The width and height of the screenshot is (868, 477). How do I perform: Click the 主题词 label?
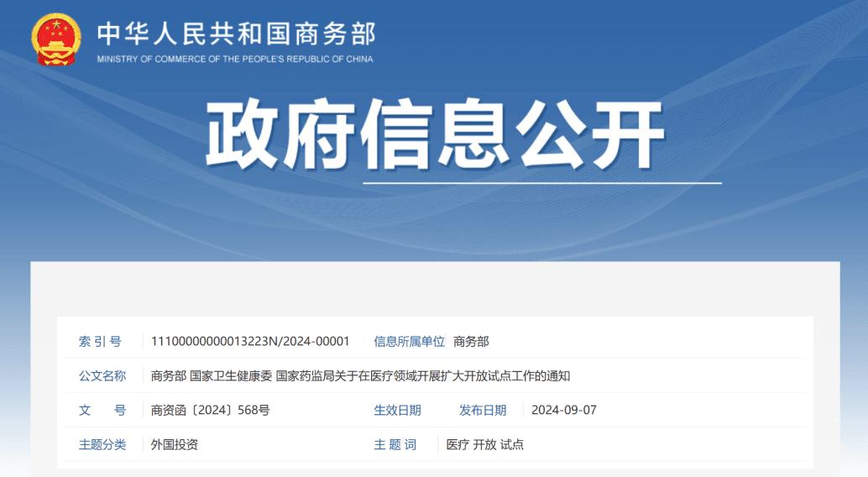395,445
